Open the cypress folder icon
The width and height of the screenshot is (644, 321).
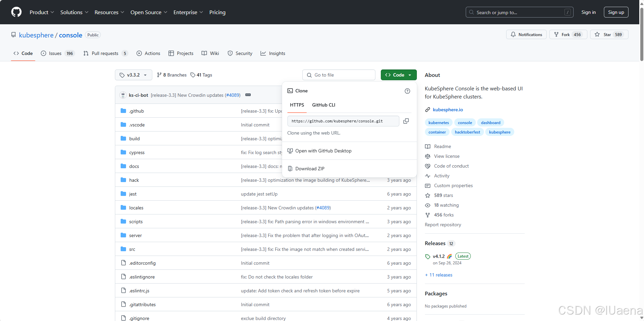pyautogui.click(x=123, y=152)
